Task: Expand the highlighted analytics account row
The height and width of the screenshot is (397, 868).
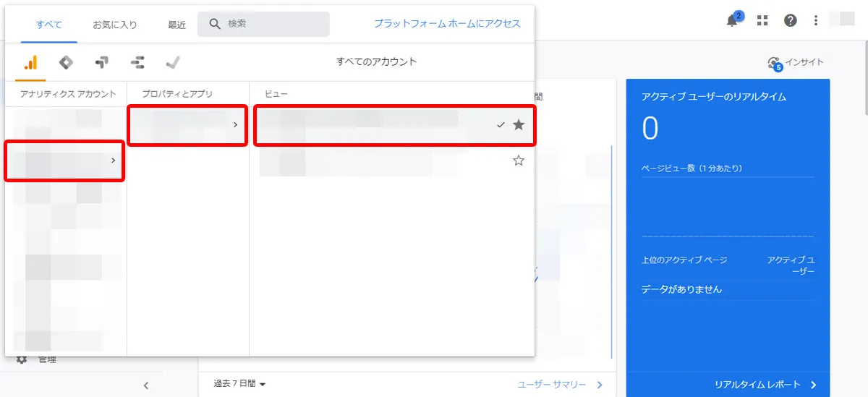Action: point(64,161)
